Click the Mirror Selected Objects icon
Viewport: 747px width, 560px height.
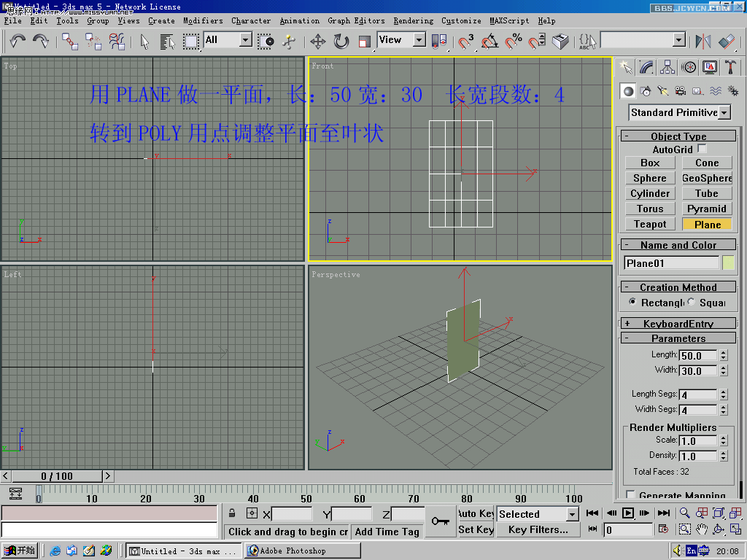coord(703,41)
